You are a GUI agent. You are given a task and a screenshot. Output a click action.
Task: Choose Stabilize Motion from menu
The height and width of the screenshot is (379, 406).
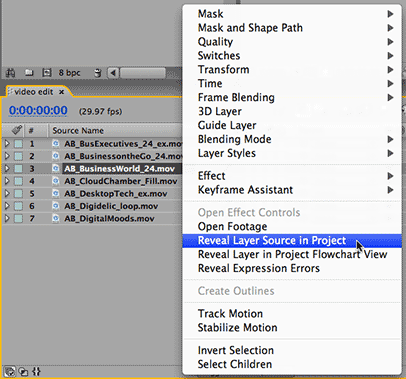292,328
